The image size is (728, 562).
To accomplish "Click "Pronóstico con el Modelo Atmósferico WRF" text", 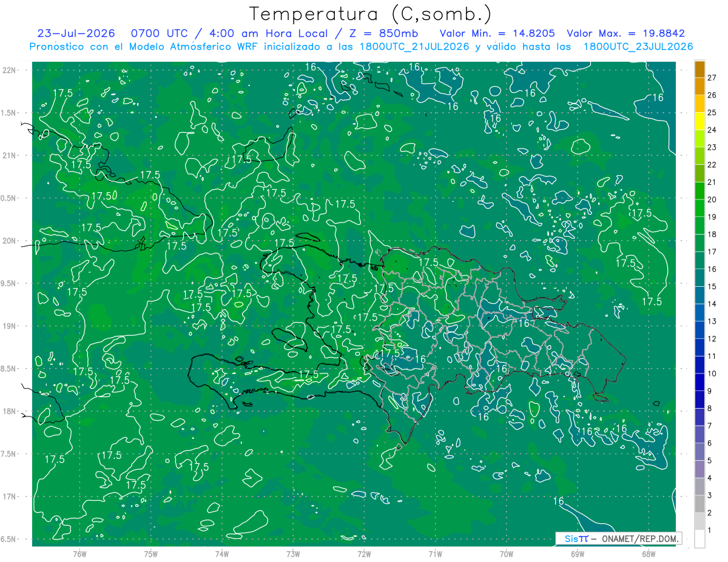I will (144, 47).
